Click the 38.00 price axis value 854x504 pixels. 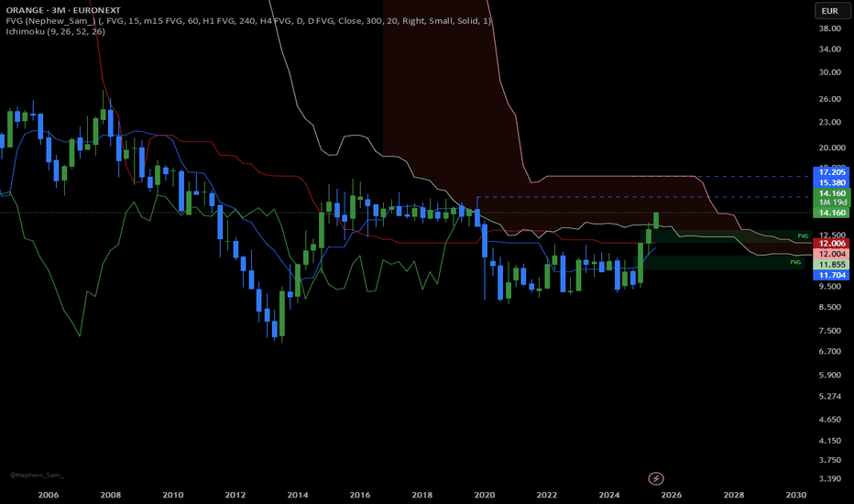(x=830, y=28)
